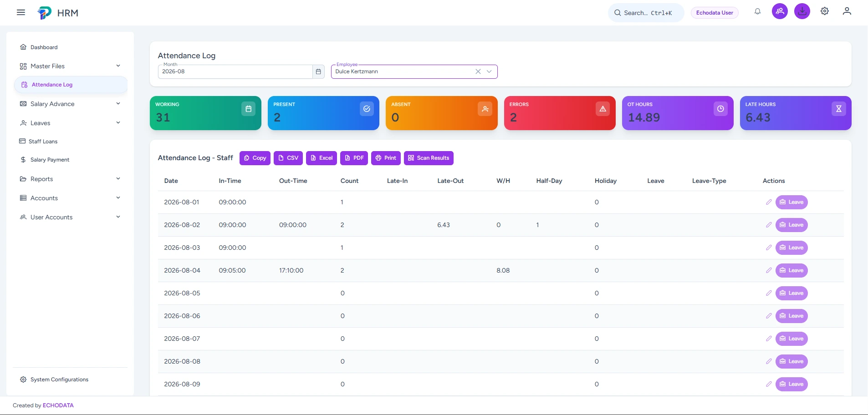Open the settings gear icon
The height and width of the screenshot is (415, 868).
coord(825,11)
